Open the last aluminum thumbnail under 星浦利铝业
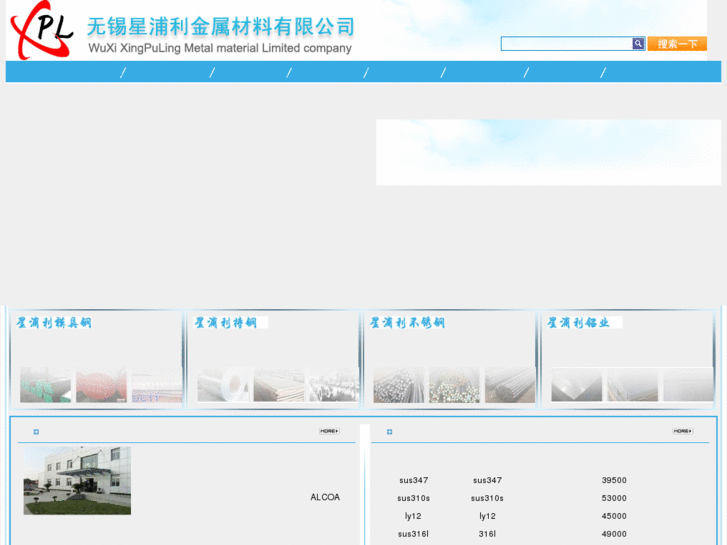 [688, 385]
